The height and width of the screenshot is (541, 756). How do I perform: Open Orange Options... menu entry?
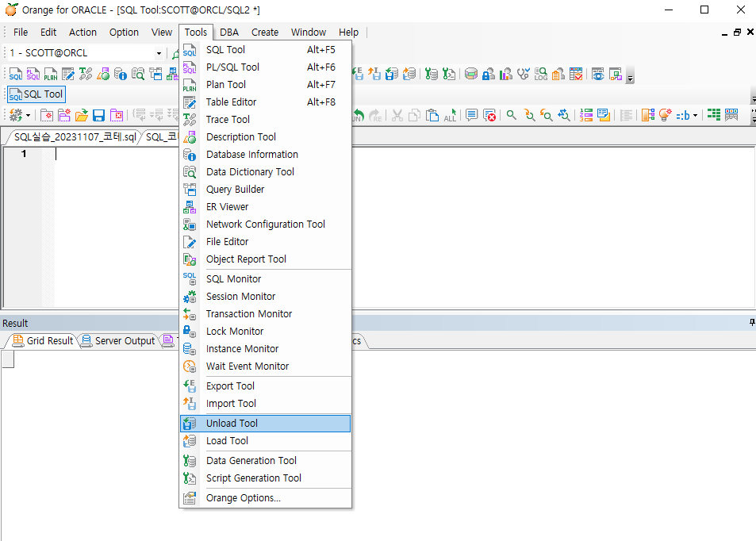(x=265, y=498)
